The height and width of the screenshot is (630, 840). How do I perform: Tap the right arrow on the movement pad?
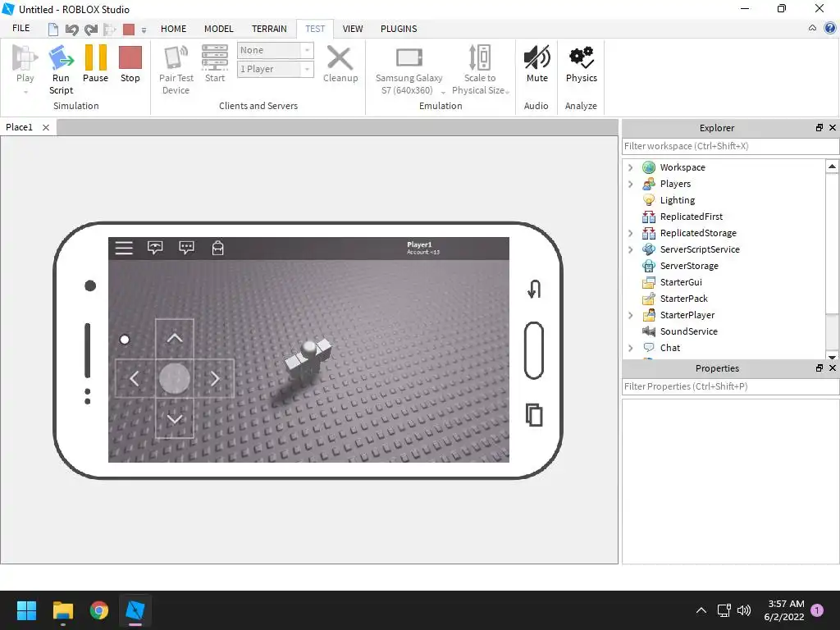point(215,379)
